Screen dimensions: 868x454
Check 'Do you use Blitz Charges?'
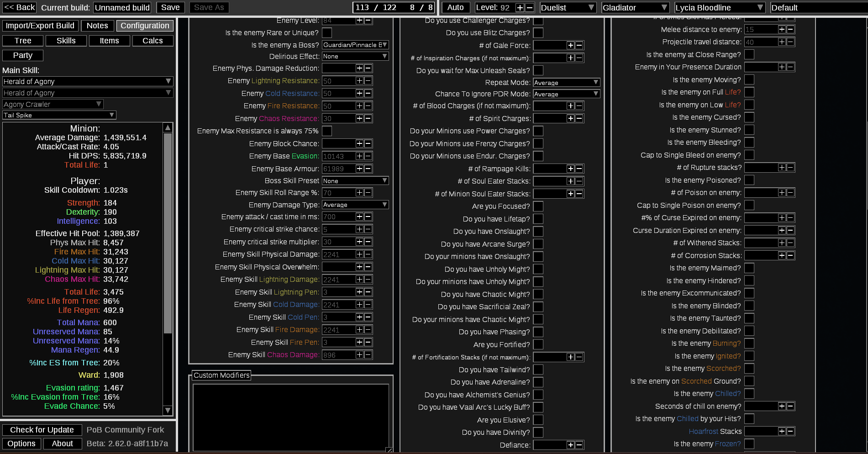coord(538,33)
